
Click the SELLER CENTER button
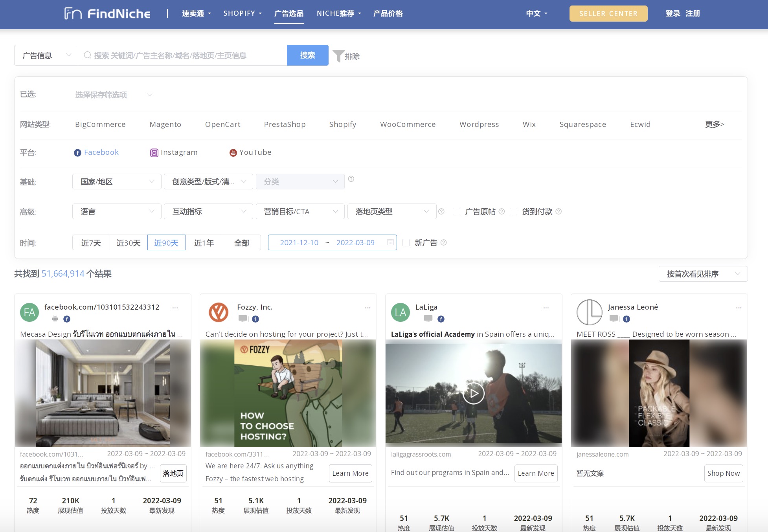608,14
